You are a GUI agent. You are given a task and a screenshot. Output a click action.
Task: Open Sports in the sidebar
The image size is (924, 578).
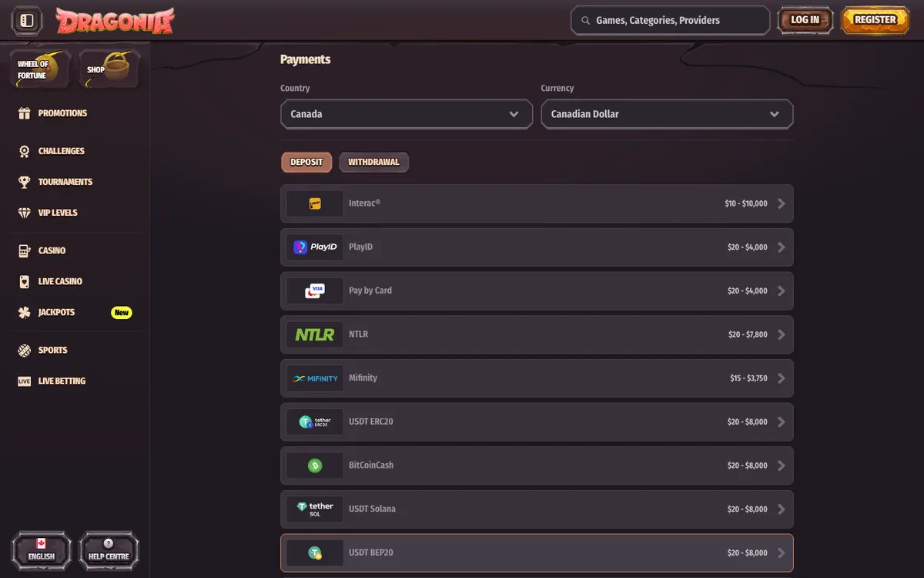(53, 350)
